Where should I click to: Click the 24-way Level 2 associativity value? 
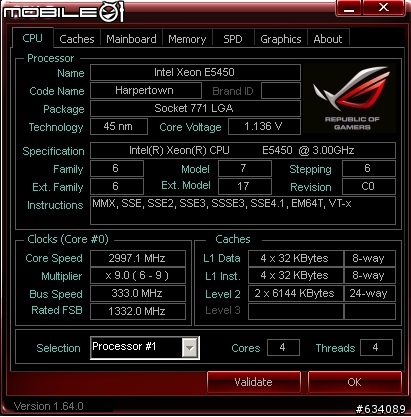click(x=370, y=293)
